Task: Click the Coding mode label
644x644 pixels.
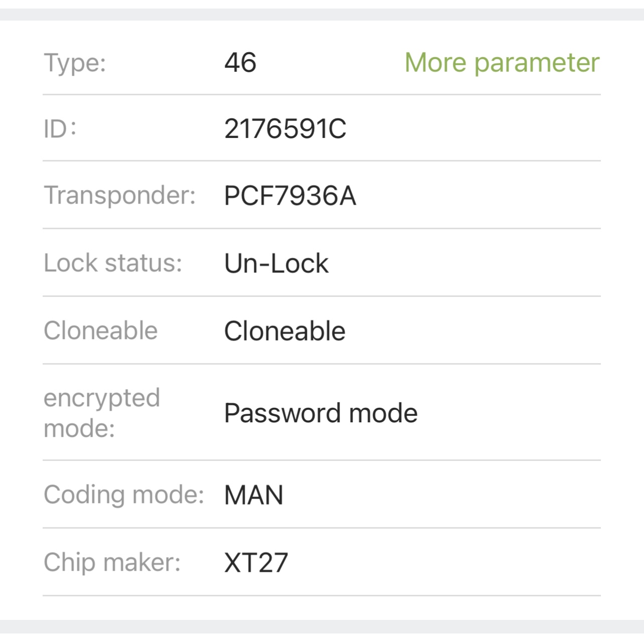Action: (123, 495)
